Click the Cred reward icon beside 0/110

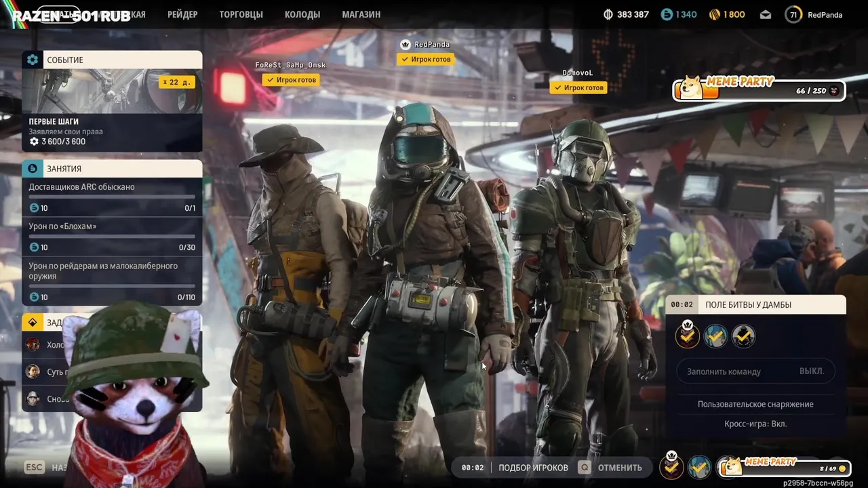tap(34, 297)
